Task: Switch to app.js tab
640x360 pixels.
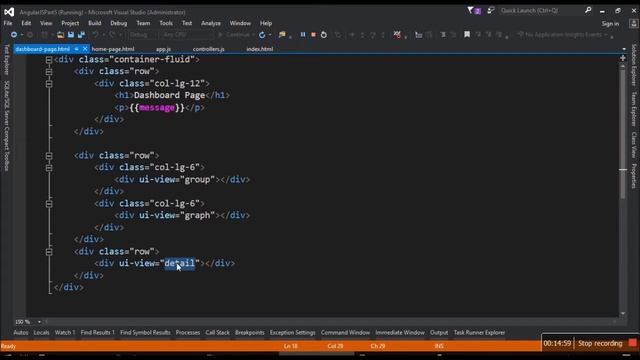Action: 163,49
